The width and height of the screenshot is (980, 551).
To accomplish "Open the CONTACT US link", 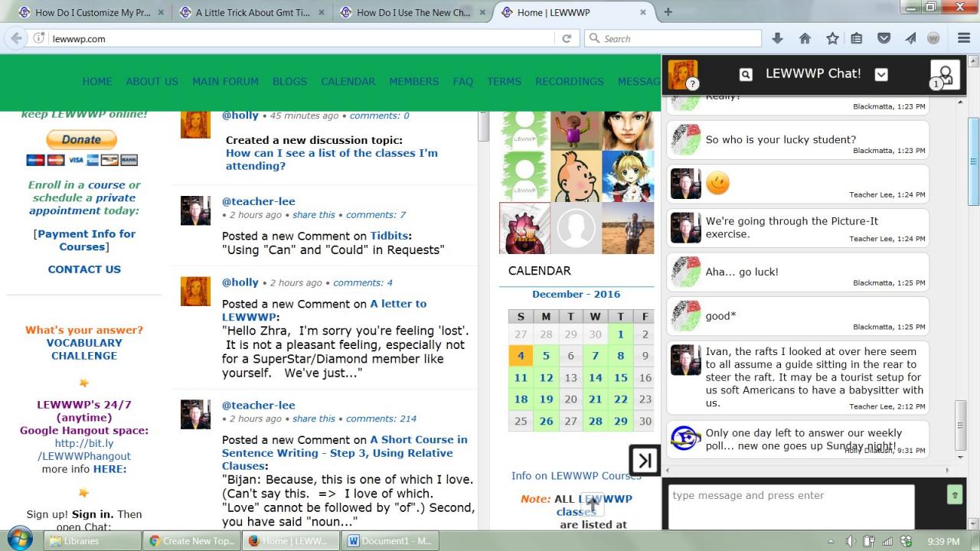I will 84,269.
